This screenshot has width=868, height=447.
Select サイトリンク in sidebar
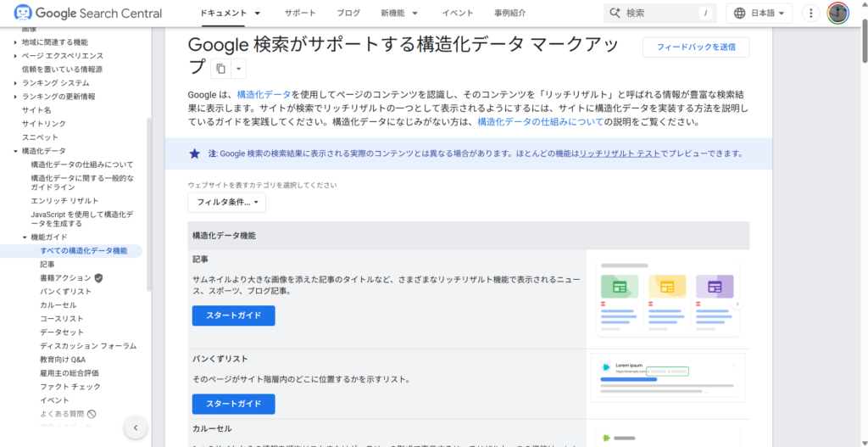[44, 124]
